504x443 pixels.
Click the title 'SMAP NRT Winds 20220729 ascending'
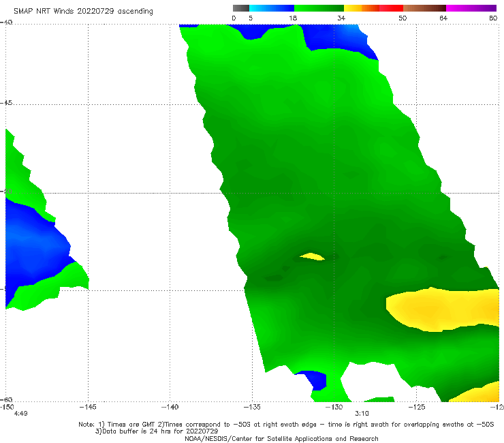[x=83, y=12]
